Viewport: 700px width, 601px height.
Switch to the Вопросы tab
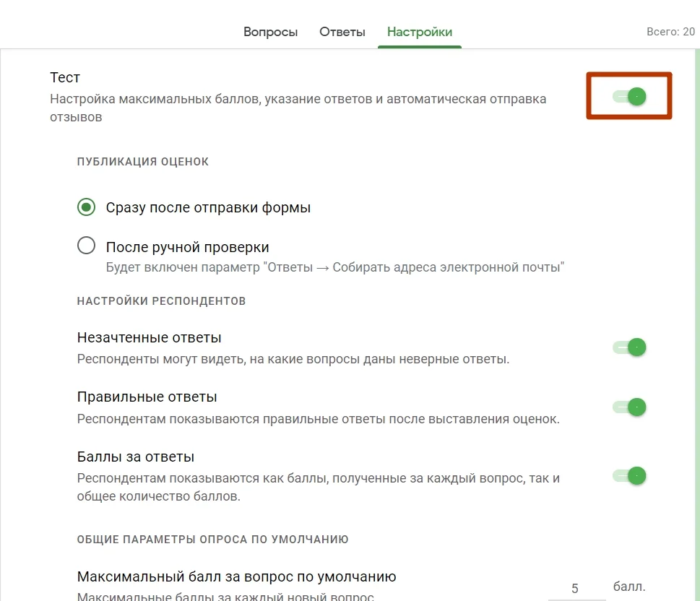270,32
